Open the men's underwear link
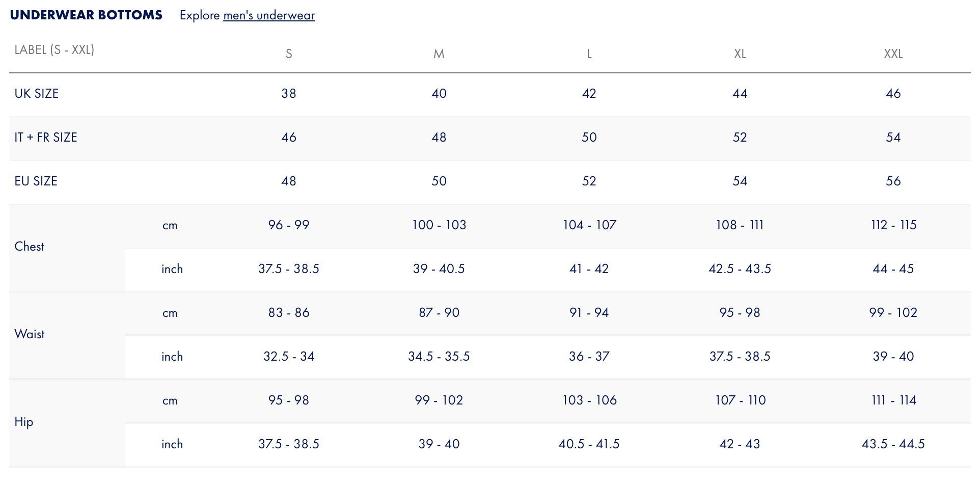Screen dimensions: 980x486 click(269, 15)
